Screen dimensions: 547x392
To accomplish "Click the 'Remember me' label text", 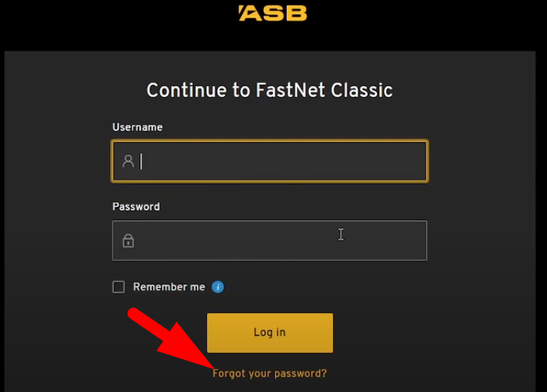I will (x=169, y=287).
